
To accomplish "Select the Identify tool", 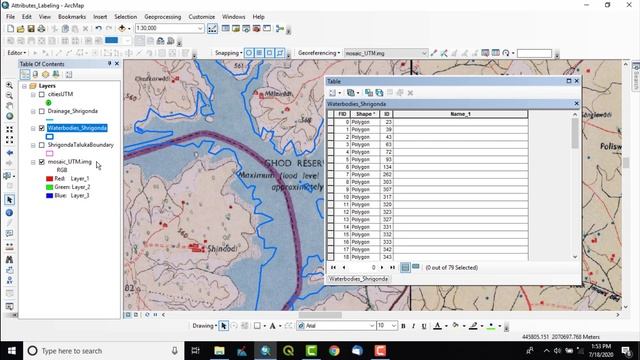I will coord(9,213).
